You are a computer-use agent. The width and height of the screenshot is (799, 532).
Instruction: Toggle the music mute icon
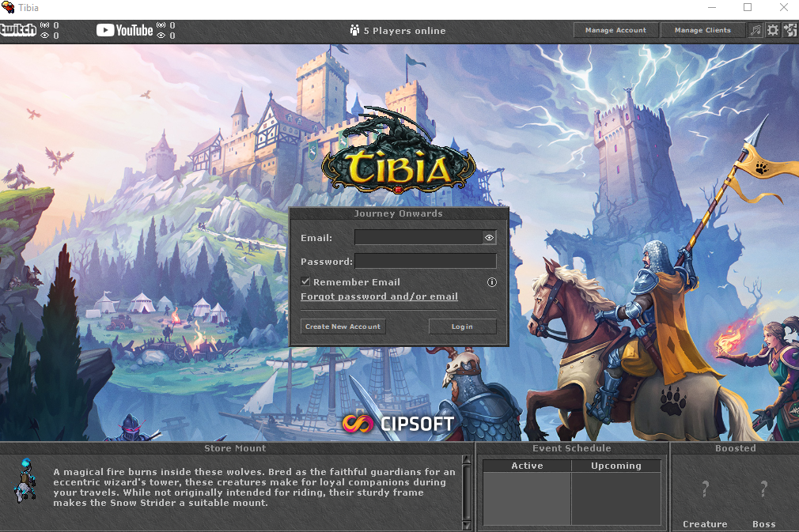click(755, 30)
